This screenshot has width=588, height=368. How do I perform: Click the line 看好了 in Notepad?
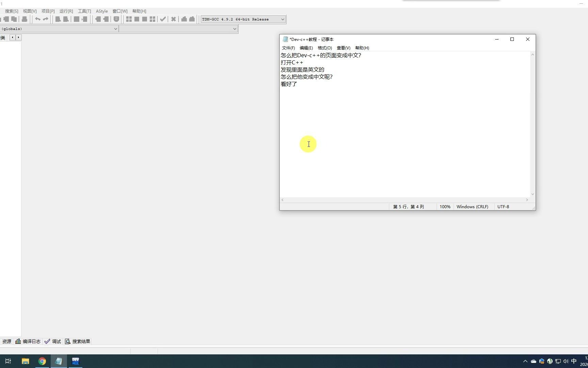tap(289, 84)
